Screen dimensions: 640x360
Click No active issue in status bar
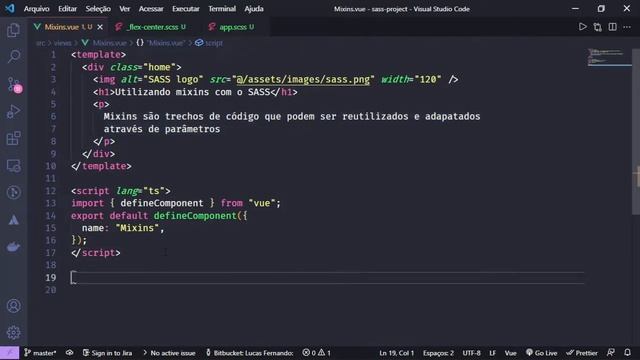tap(169, 353)
